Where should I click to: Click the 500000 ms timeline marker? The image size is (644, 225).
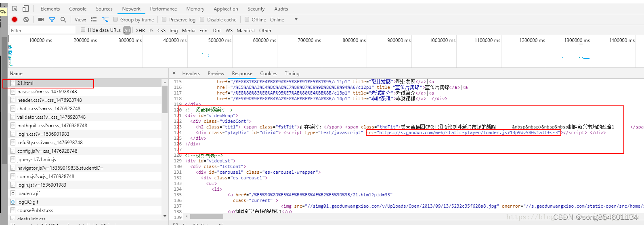pos(220,40)
